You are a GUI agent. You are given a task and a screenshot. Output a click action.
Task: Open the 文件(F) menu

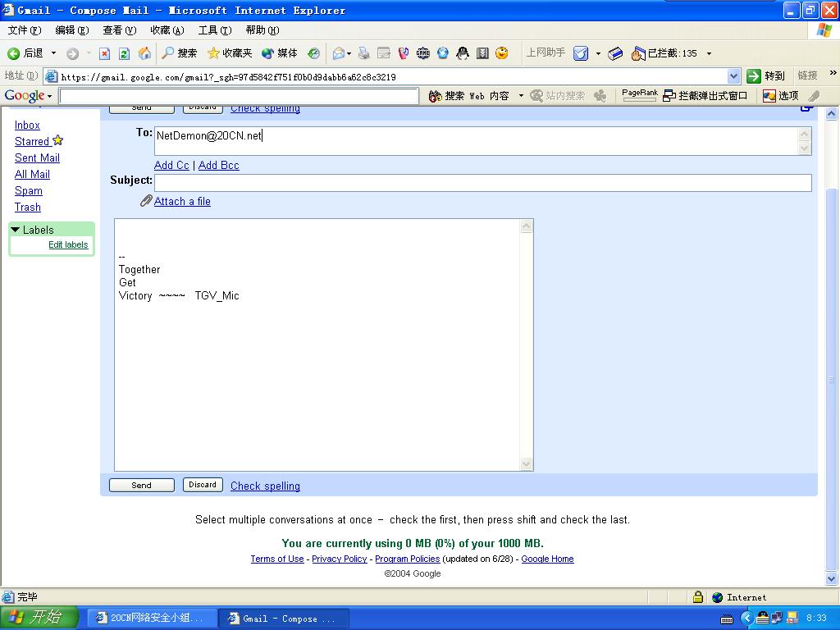point(24,30)
